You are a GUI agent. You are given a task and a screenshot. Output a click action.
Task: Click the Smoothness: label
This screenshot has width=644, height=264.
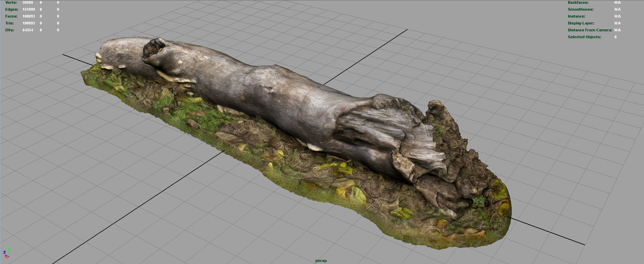pyautogui.click(x=581, y=9)
